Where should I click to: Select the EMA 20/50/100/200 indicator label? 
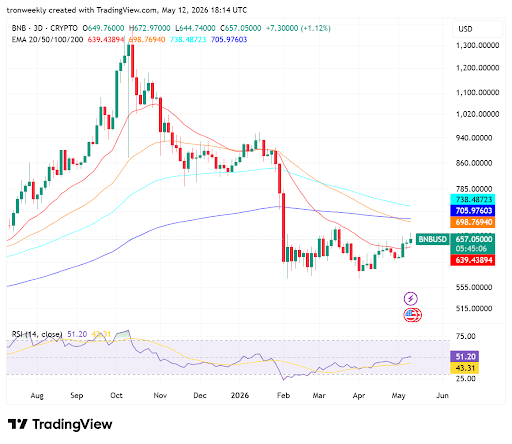pos(47,40)
